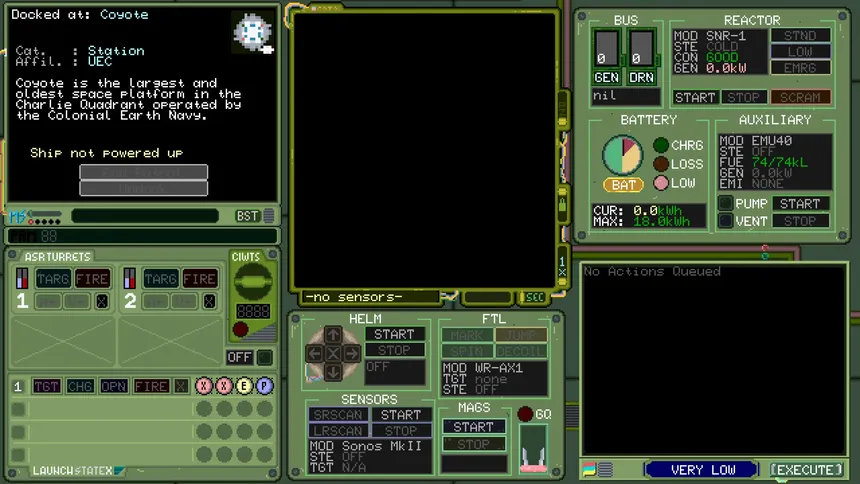Click FTL JUMP button
The height and width of the screenshot is (484, 860).
coord(521,335)
